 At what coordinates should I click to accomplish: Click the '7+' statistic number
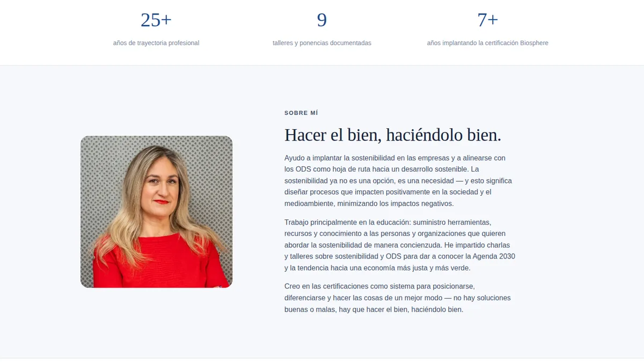pos(488,20)
